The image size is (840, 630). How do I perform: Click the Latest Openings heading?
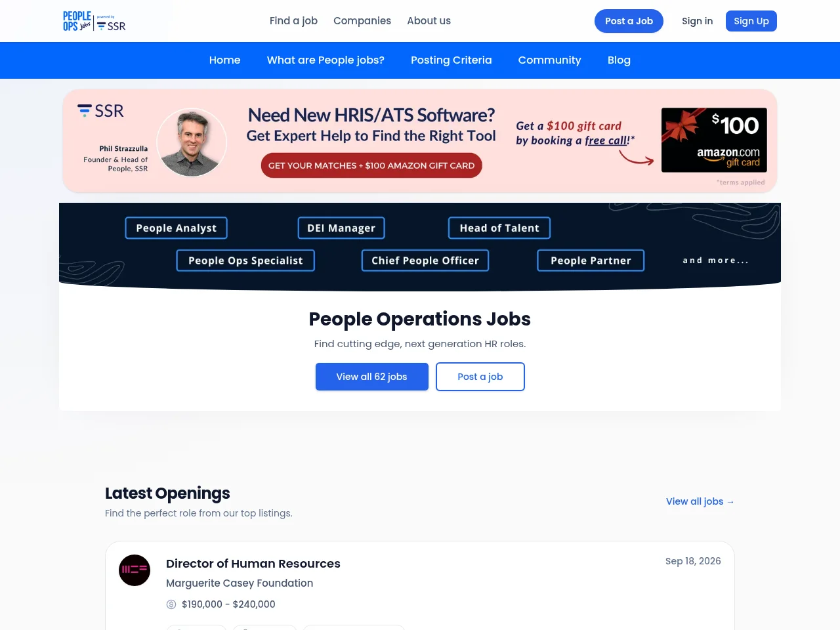pyautogui.click(x=167, y=493)
